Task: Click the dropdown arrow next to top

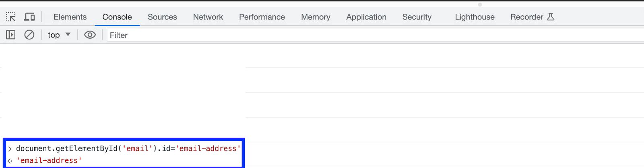Action: coord(68,35)
